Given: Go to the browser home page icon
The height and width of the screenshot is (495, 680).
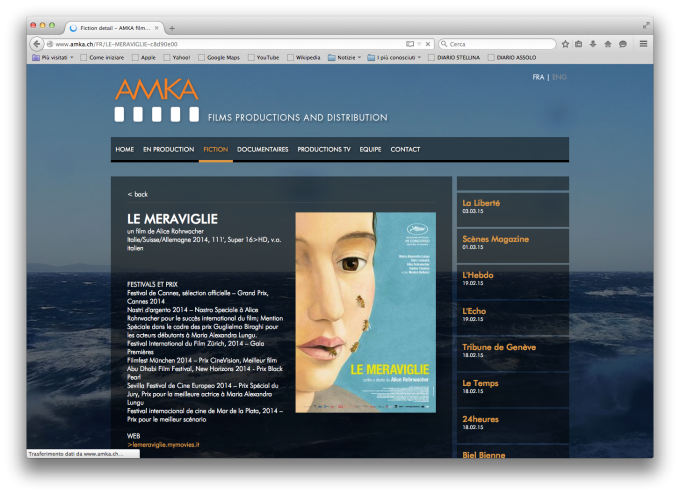Looking at the screenshot, I should click(608, 44).
